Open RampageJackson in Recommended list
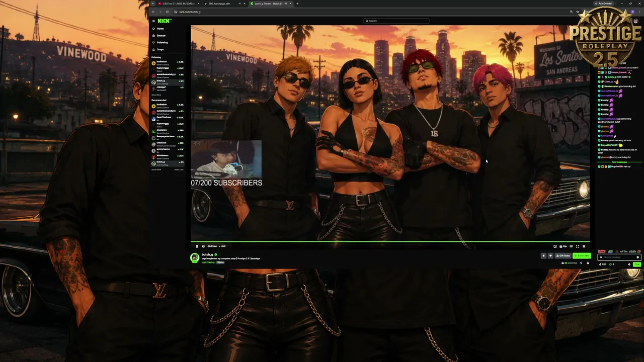644x362 pixels. tap(169, 137)
